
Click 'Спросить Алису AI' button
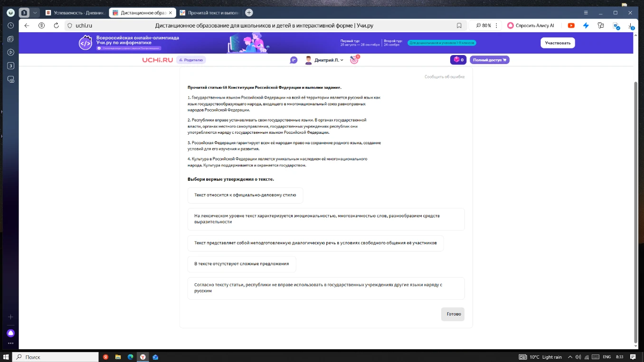pyautogui.click(x=530, y=26)
